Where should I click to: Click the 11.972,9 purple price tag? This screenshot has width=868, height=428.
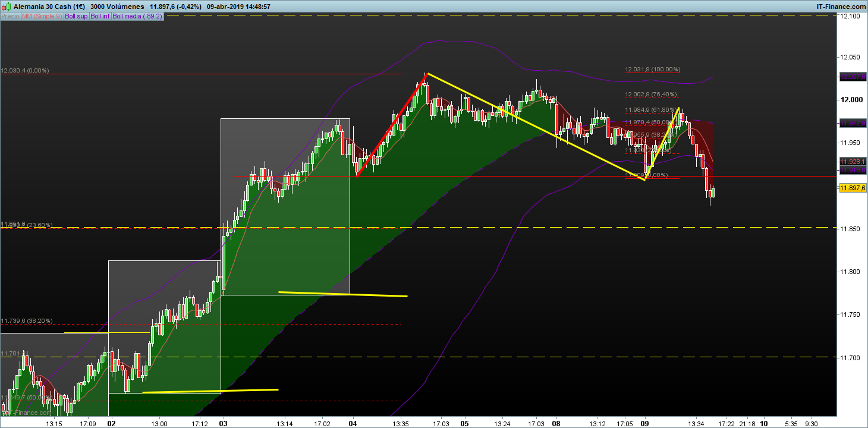coord(852,123)
